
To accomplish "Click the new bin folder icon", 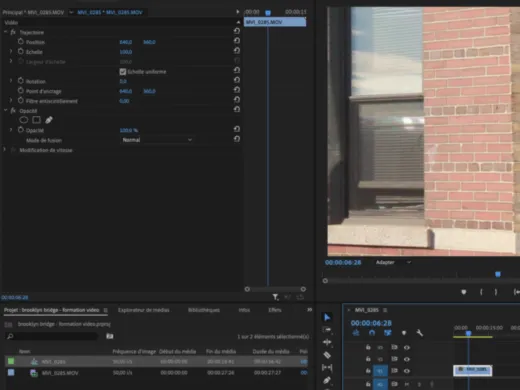I will 110,336.
